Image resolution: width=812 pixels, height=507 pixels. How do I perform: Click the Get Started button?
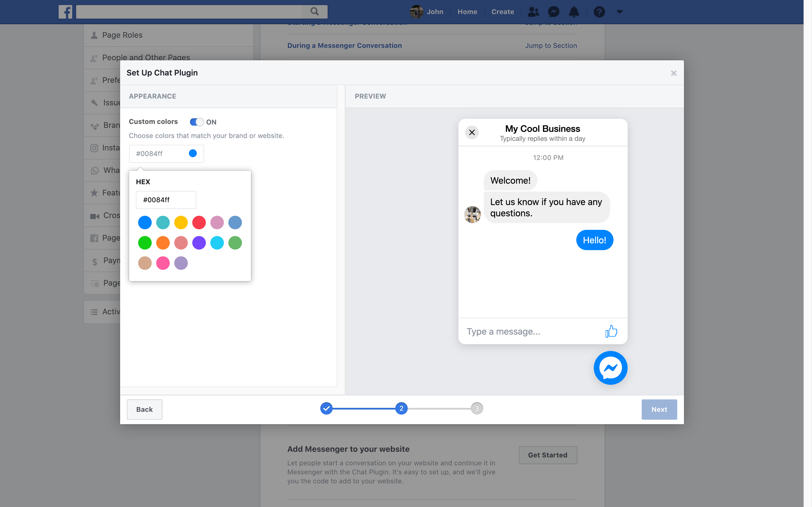[x=548, y=455]
